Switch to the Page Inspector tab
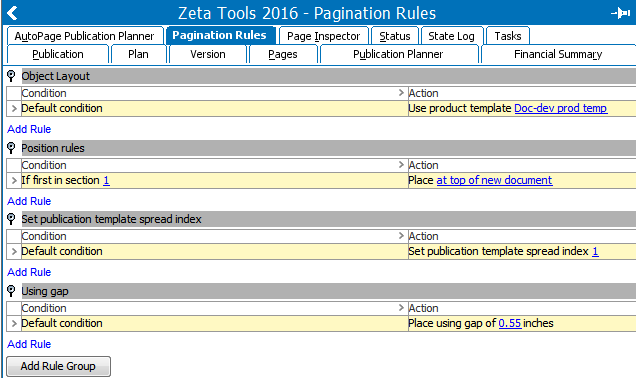 tap(324, 36)
